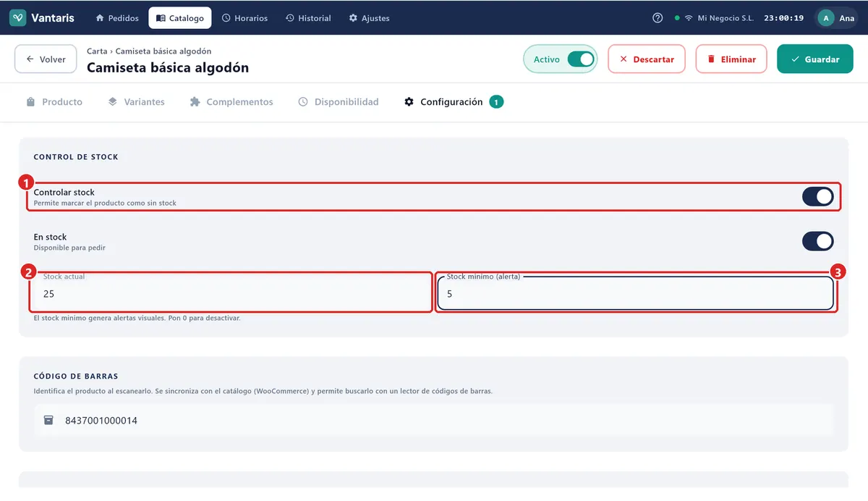Viewport: 868px width, 501px height.
Task: Click the 23:00:19 clock
Action: pos(783,18)
